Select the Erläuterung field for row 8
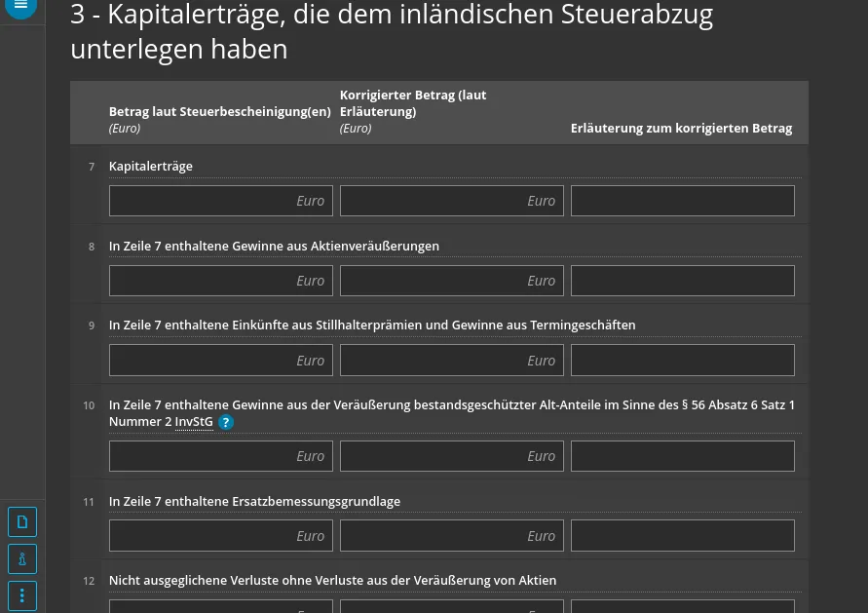868x613 pixels. pos(682,280)
